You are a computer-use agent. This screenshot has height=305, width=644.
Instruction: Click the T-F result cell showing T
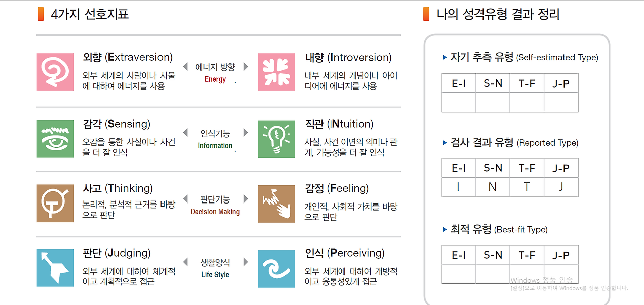coord(527,187)
